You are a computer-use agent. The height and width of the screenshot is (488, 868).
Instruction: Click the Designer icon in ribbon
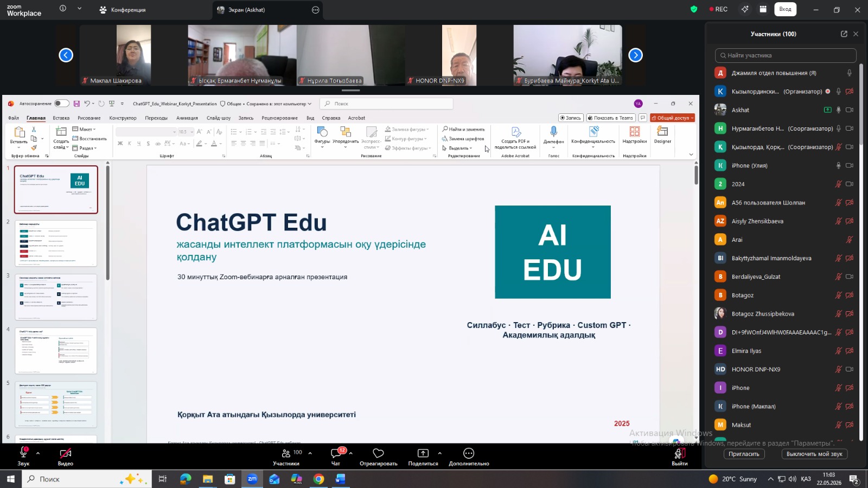[x=662, y=131]
